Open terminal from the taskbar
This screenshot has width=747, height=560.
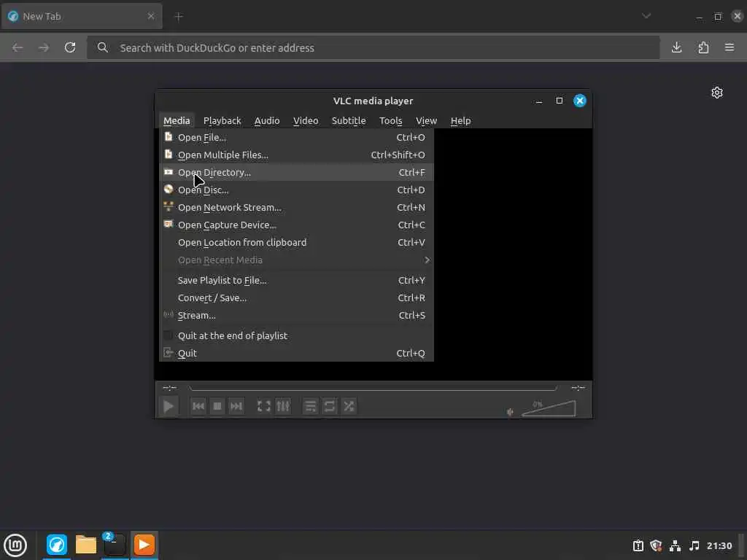pyautogui.click(x=115, y=545)
